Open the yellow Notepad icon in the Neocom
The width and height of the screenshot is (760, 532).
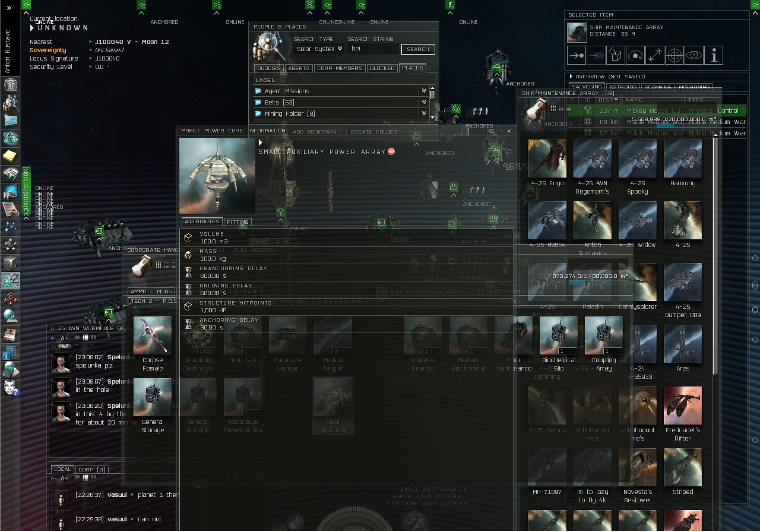pyautogui.click(x=10, y=156)
